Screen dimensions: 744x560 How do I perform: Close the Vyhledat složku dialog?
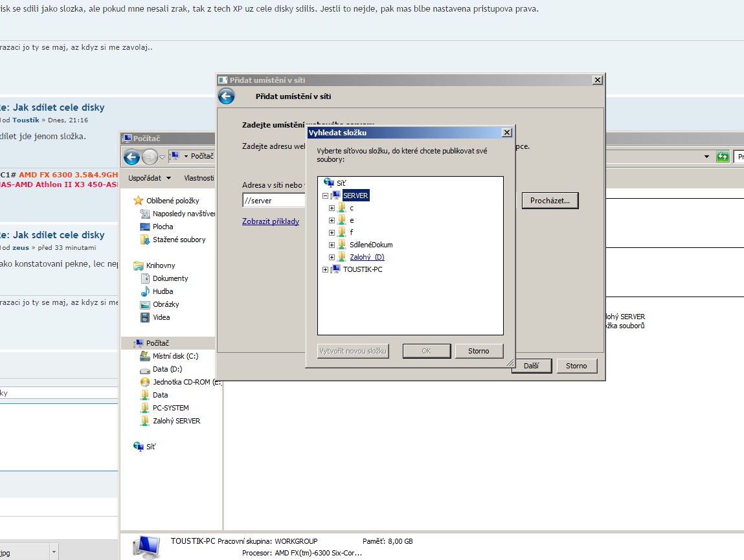click(507, 133)
